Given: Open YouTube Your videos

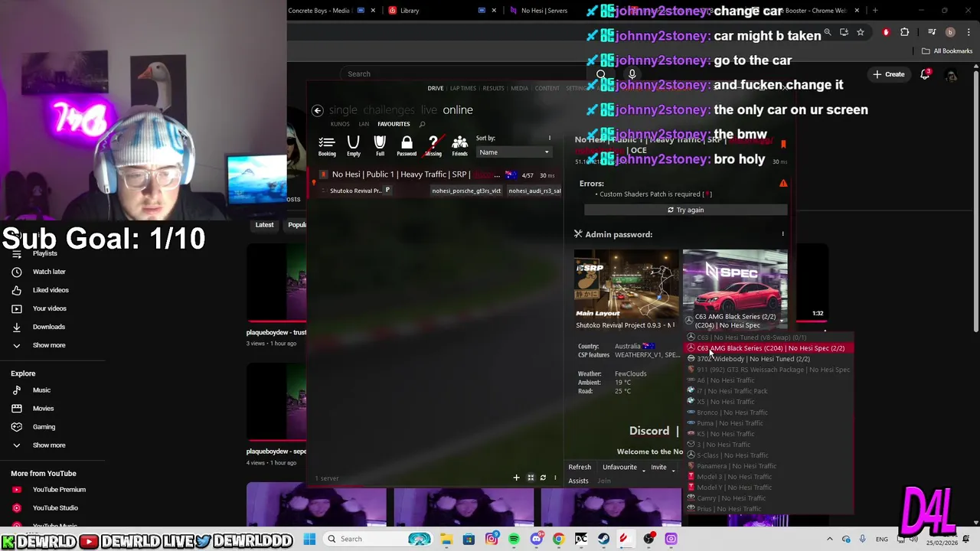Looking at the screenshot, I should [x=50, y=308].
